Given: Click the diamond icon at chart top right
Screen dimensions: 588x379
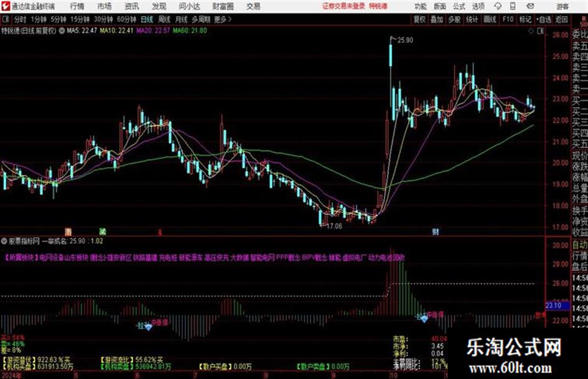Looking at the screenshot, I should 531,31.
